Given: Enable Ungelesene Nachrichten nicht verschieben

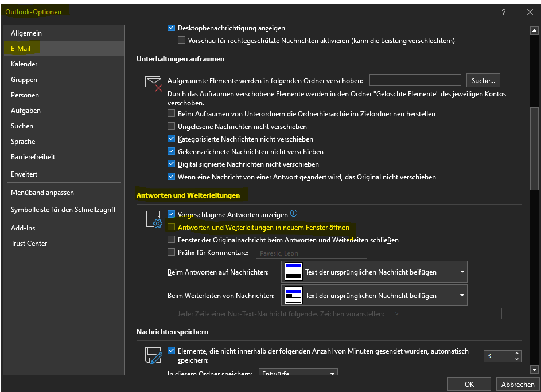Looking at the screenshot, I should (171, 126).
